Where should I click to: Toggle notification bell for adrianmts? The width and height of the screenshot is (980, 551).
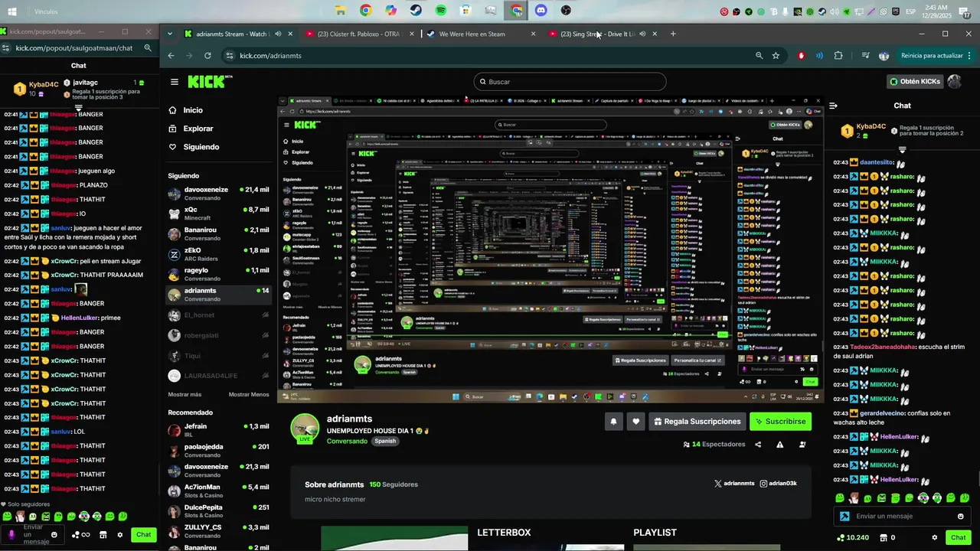(x=613, y=421)
